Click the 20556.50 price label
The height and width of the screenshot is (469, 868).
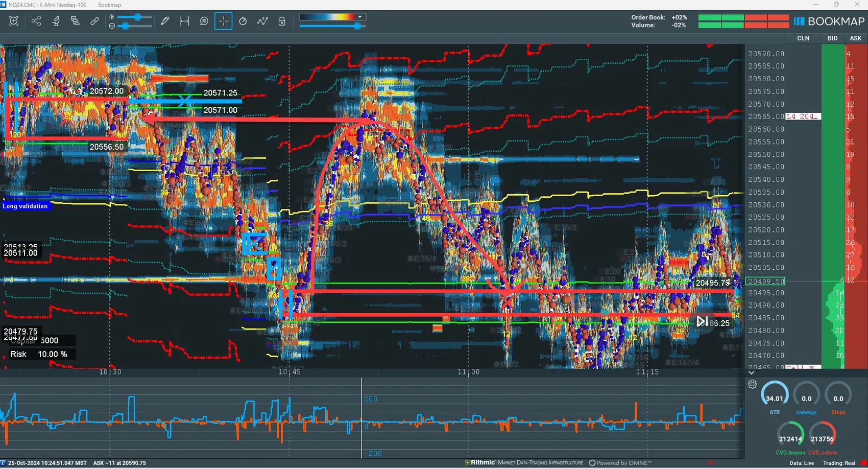pyautogui.click(x=107, y=147)
